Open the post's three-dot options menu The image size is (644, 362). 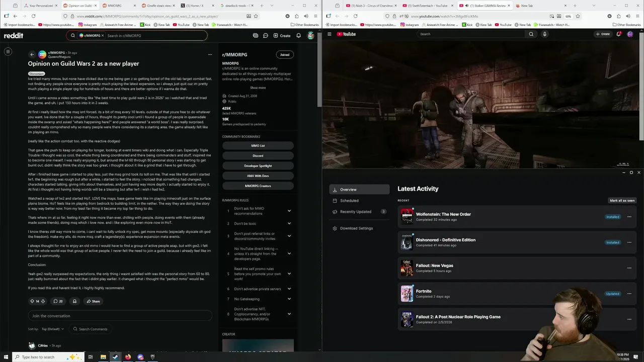(210, 54)
